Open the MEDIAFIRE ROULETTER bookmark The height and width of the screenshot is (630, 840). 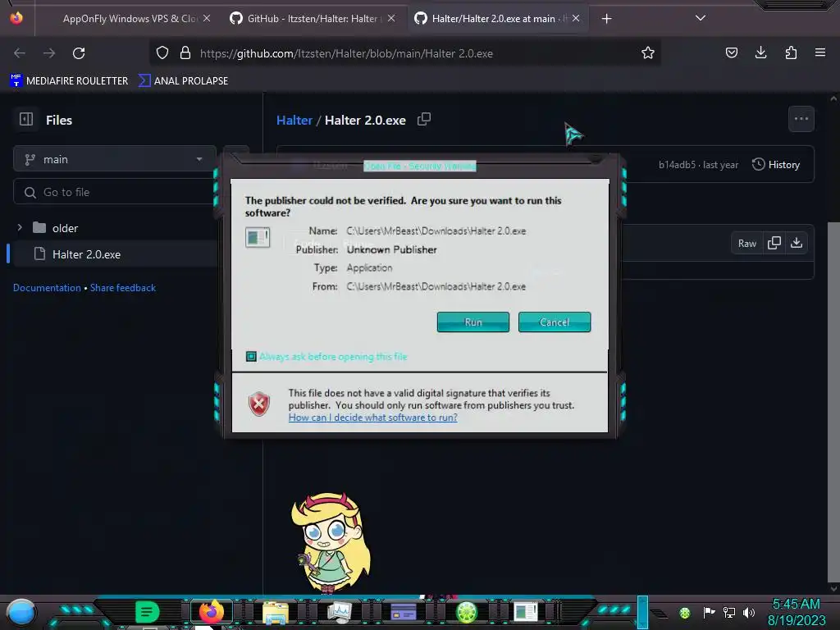coord(69,81)
